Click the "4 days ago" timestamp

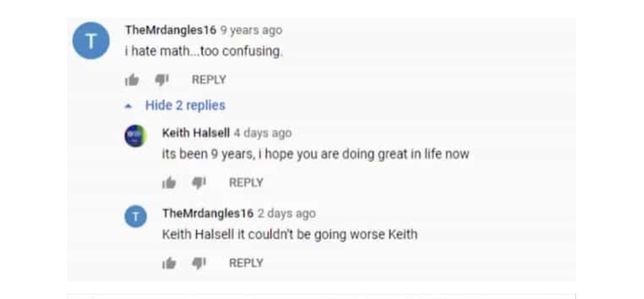[263, 133]
